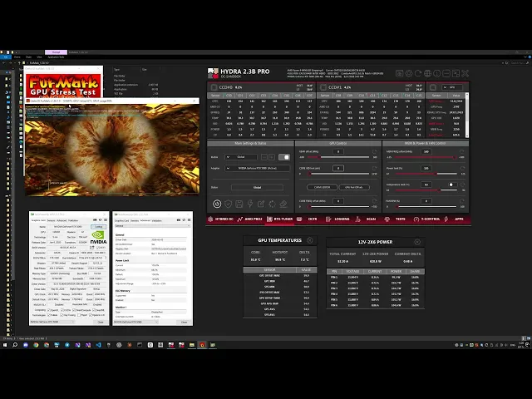Open the info icon in HYDRA header
Screen dimensions: 532x399
click(x=437, y=73)
